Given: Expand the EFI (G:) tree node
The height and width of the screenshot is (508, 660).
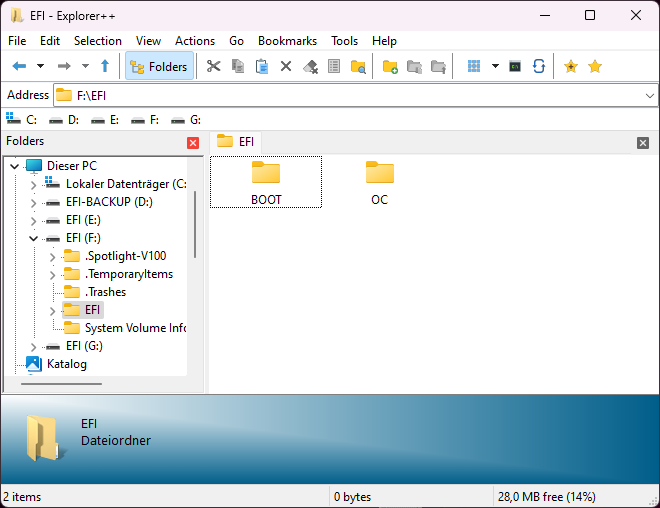Looking at the screenshot, I should click(x=33, y=346).
